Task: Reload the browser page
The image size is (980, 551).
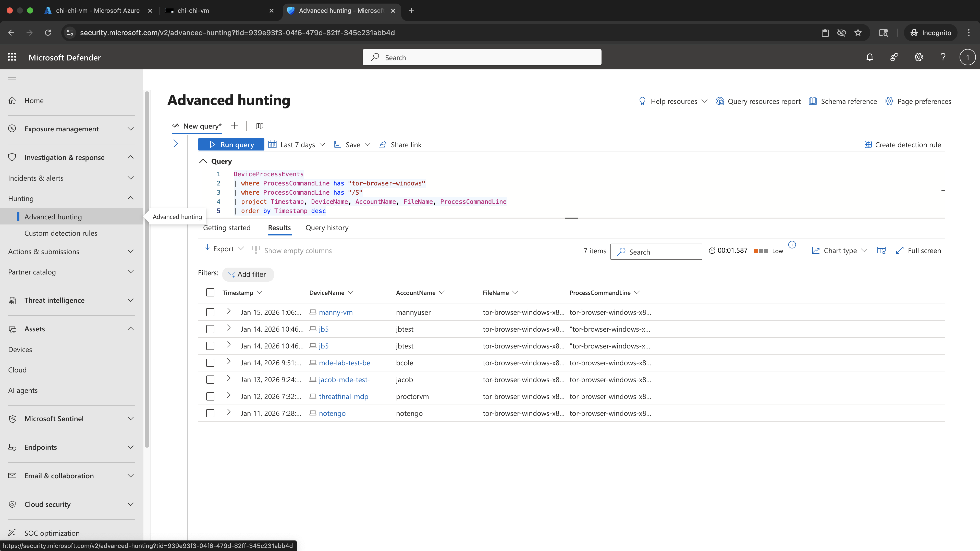Action: pyautogui.click(x=48, y=33)
